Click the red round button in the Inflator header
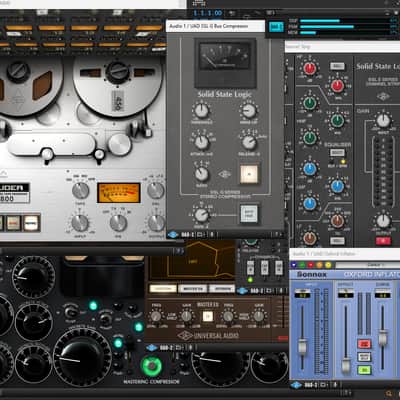The width and height of the screenshot is (400, 400). click(311, 265)
